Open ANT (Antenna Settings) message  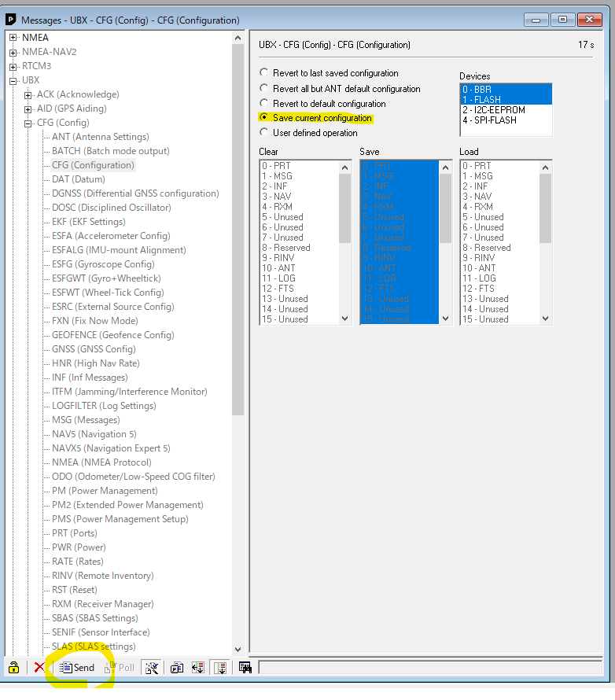click(x=101, y=137)
